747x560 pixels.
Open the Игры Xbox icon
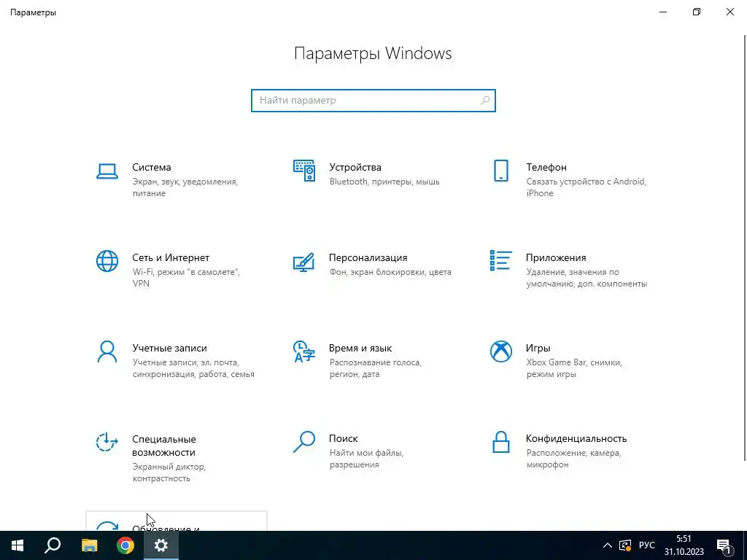coord(500,351)
